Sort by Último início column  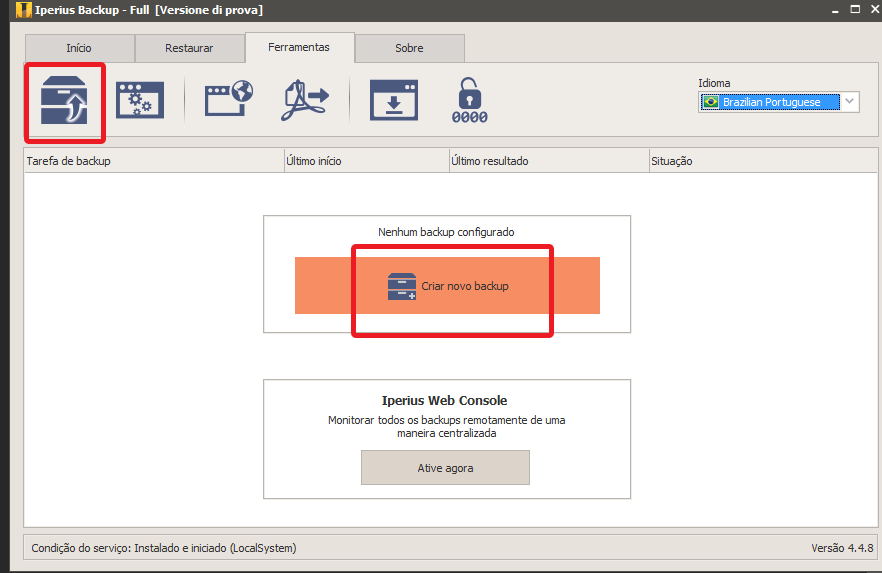click(367, 161)
